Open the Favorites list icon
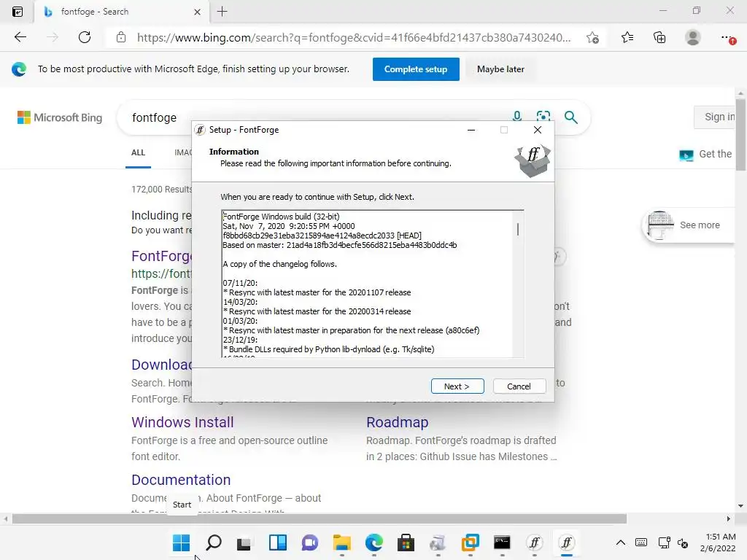The image size is (747, 560). pyautogui.click(x=627, y=37)
